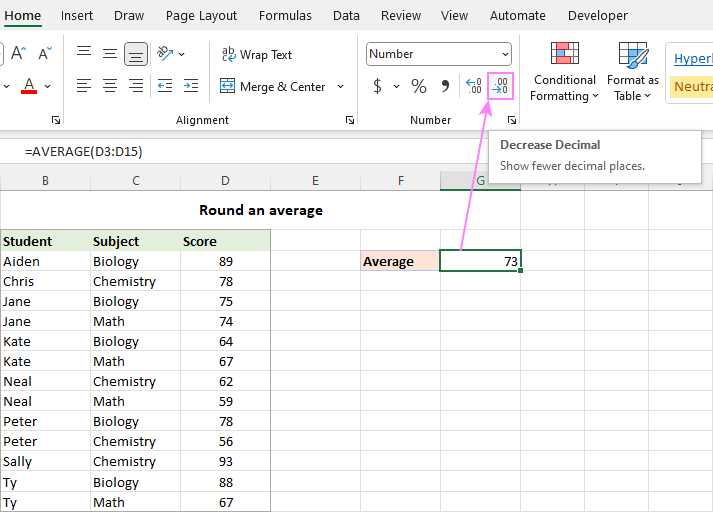Image resolution: width=713 pixels, height=512 pixels.
Task: Select Sally's score 93
Action: click(x=226, y=461)
